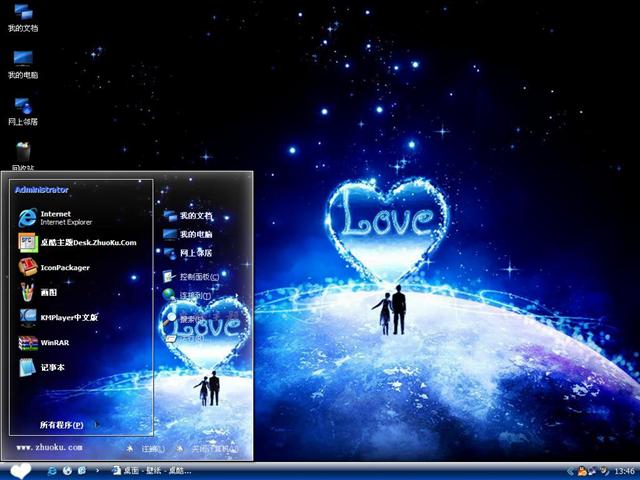Open WinRAR from Start menu
The width and height of the screenshot is (640, 480).
click(44, 342)
